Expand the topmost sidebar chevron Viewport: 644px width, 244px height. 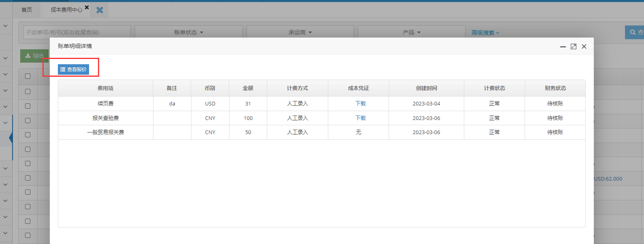(x=6, y=26)
